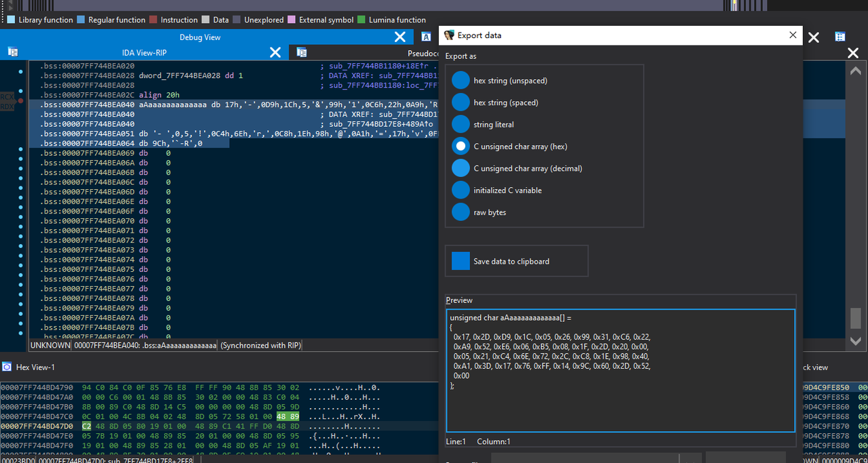Screen dimensions: 868x463
Task: Click the Column:1 status in the Export dialog
Action: [494, 441]
